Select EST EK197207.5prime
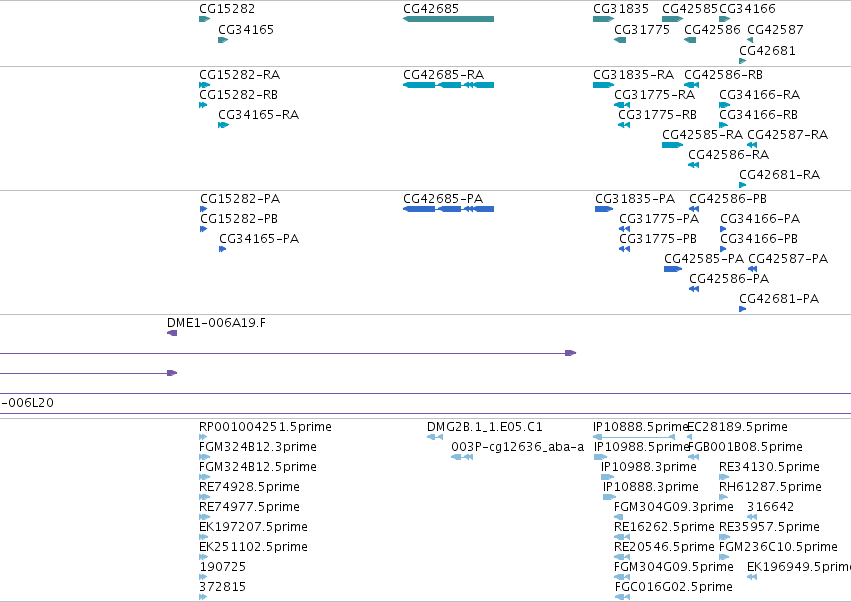Viewport: 851px width, 602px height. (253, 527)
